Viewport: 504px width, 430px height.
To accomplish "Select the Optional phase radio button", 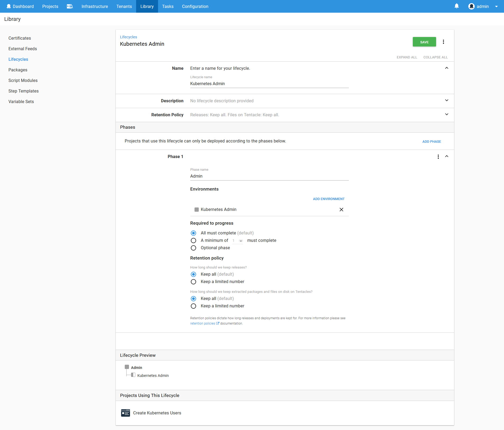I will click(x=193, y=248).
